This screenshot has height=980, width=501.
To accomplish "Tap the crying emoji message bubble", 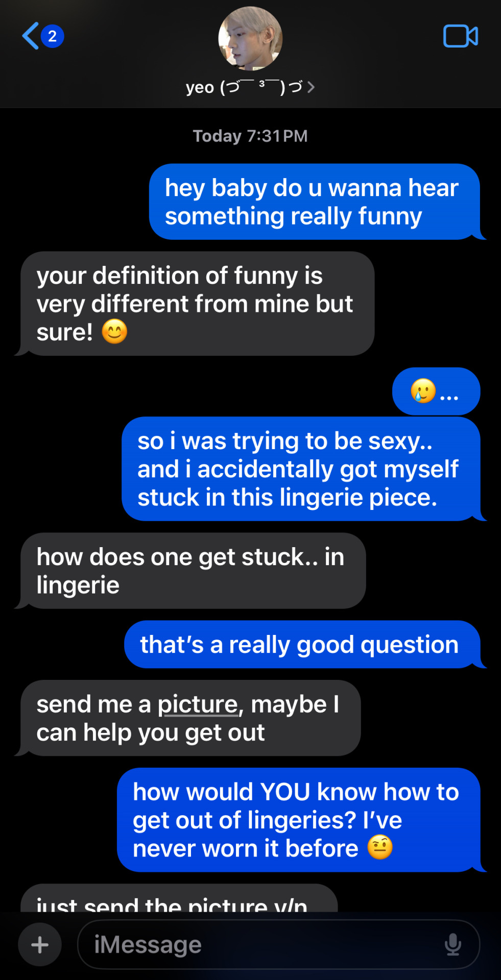I will pyautogui.click(x=436, y=391).
